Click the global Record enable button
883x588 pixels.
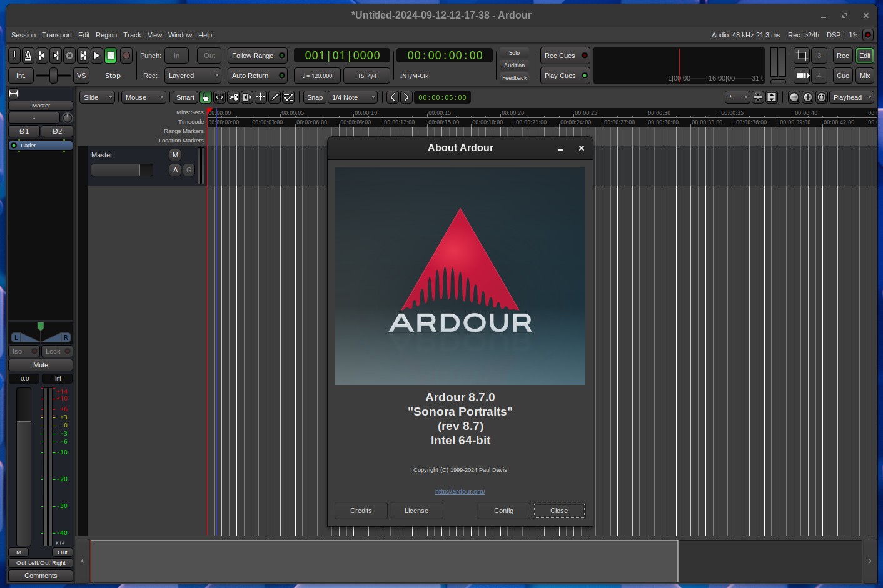(x=126, y=56)
